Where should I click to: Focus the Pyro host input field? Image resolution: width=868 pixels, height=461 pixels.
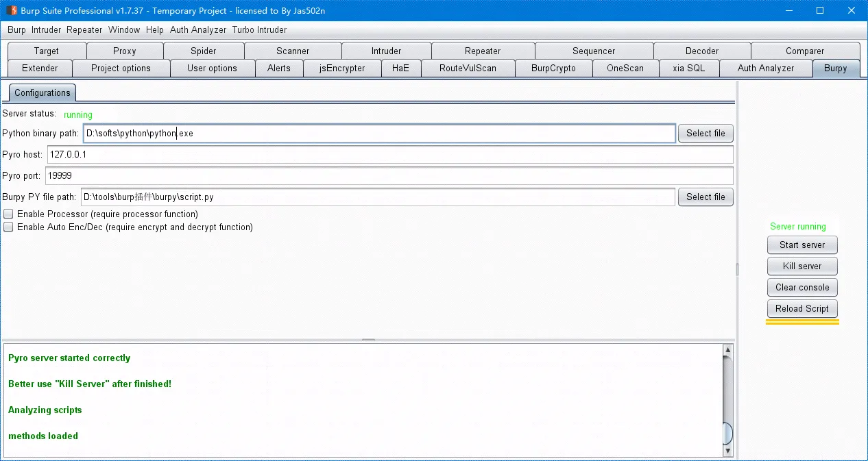click(x=389, y=155)
